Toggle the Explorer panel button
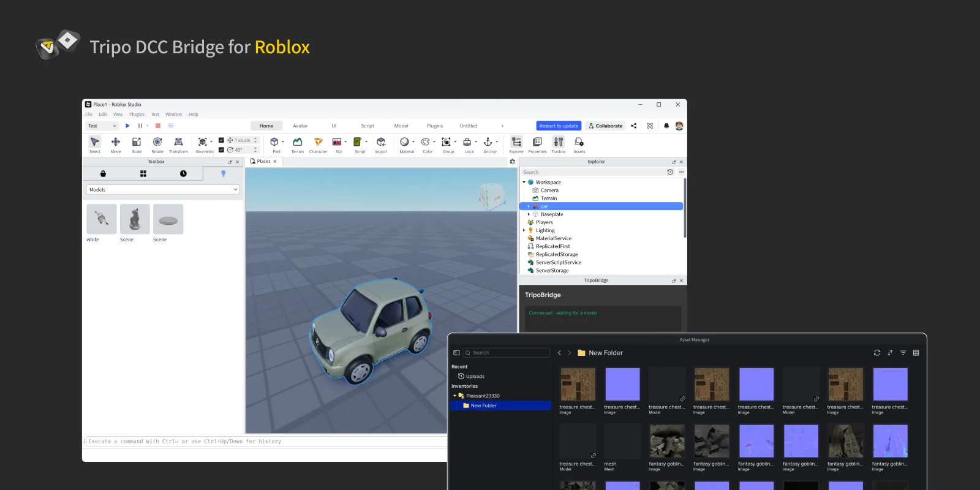The height and width of the screenshot is (490, 980). 516,145
